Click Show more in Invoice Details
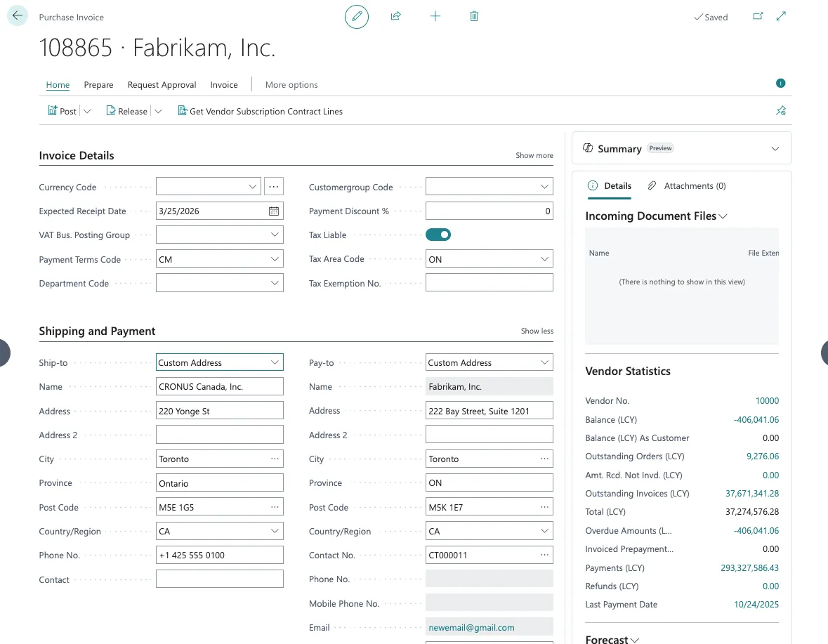Screen dimensions: 828x644 coord(534,155)
